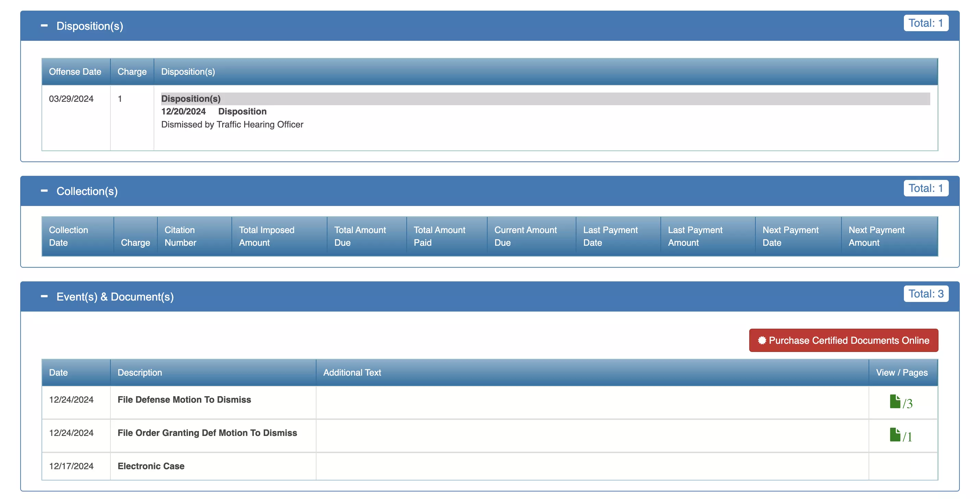Click the View / Pages column header
Image resolution: width=980 pixels, height=499 pixels.
[903, 372]
